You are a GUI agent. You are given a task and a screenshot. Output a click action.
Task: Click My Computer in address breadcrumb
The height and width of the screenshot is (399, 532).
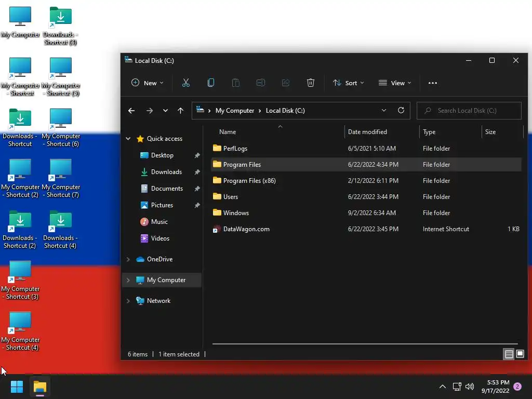235,111
